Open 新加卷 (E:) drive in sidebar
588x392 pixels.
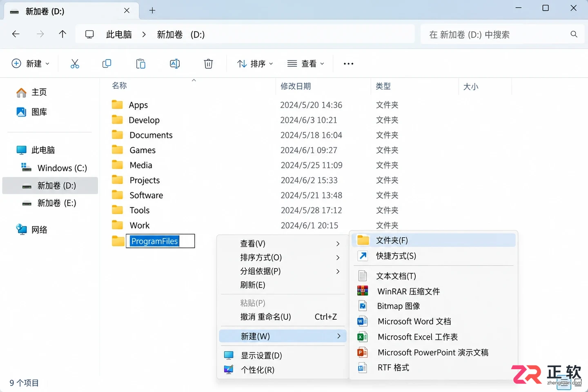57,203
